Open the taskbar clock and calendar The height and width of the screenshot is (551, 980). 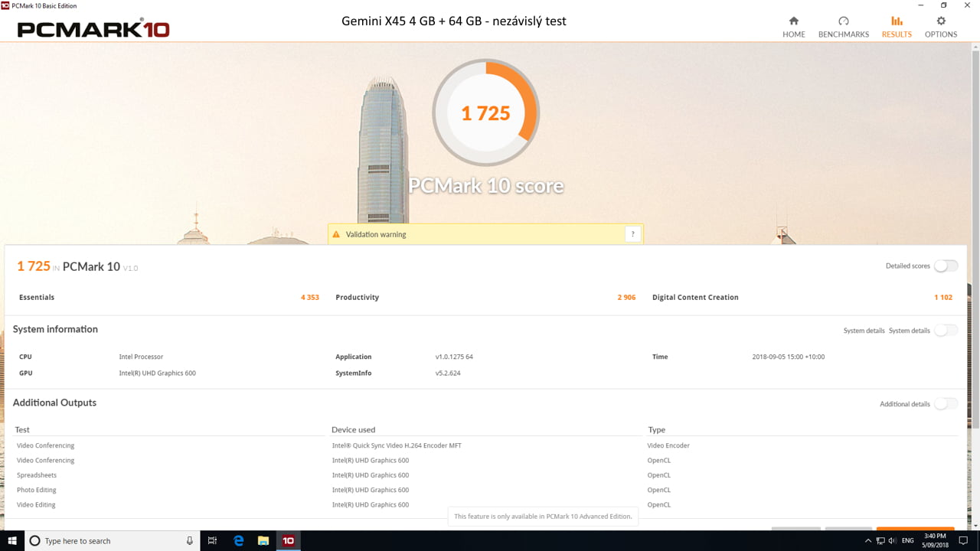tap(936, 541)
